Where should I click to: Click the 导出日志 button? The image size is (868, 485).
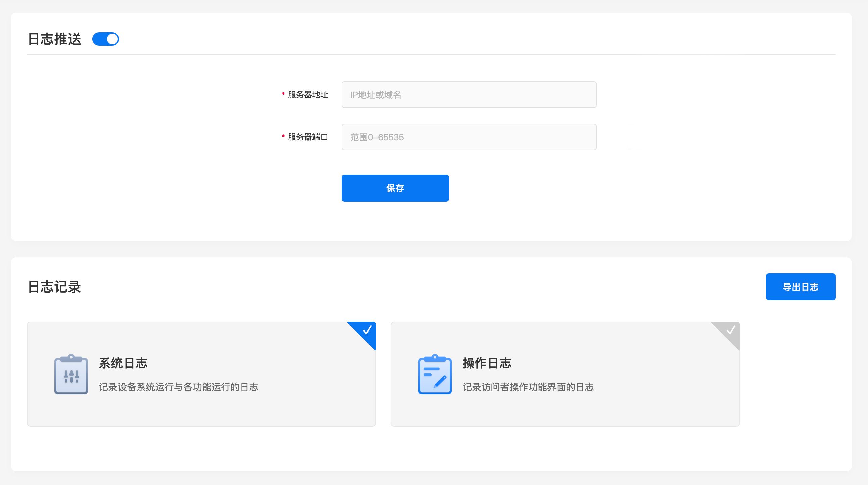coord(800,287)
